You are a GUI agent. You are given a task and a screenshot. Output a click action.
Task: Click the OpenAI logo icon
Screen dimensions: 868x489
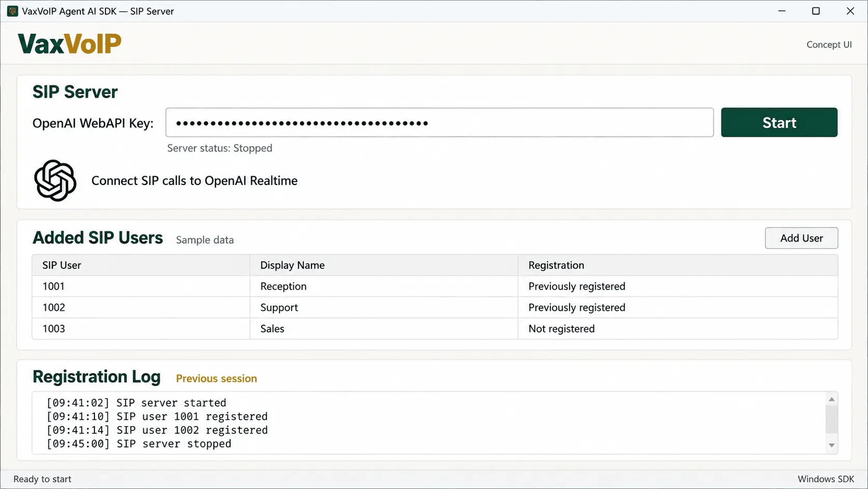55,180
